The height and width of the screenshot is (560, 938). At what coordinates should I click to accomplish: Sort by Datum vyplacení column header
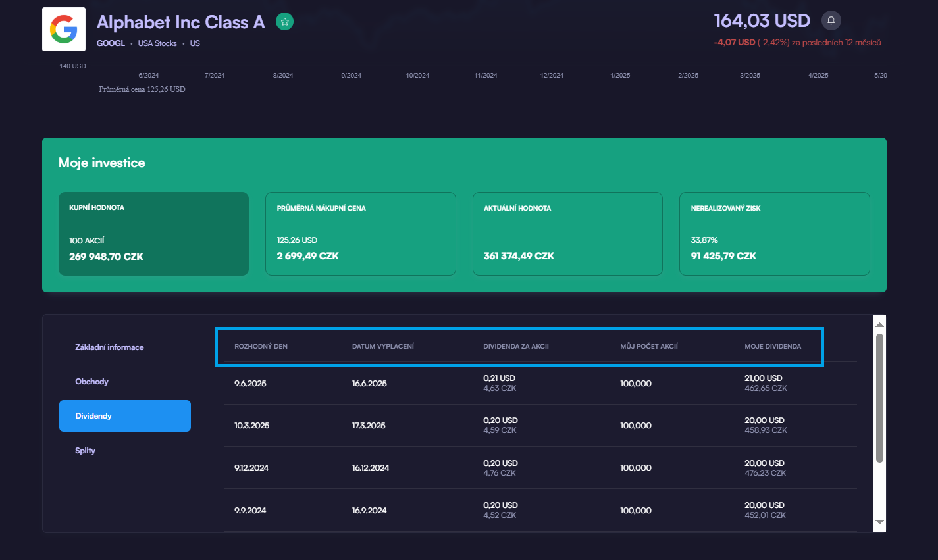click(x=383, y=346)
